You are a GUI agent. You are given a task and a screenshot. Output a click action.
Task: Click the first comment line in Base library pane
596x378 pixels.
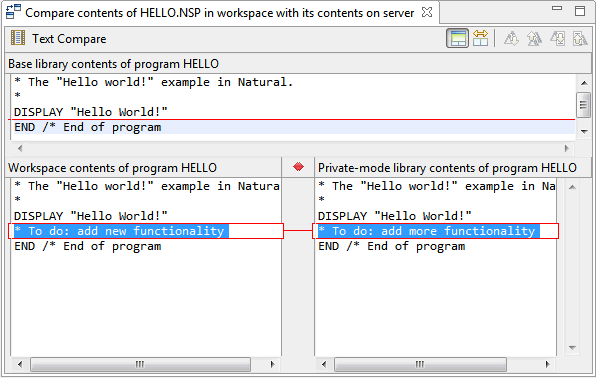154,82
